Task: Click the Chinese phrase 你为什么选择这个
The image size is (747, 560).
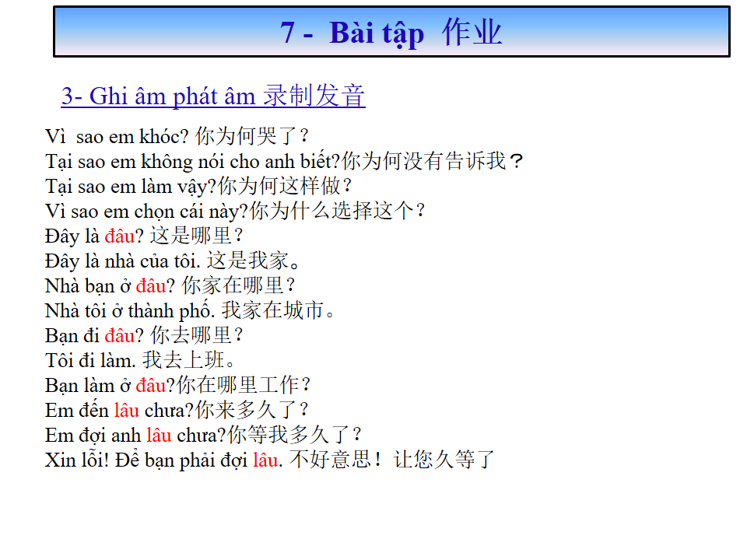Action: tap(331, 212)
